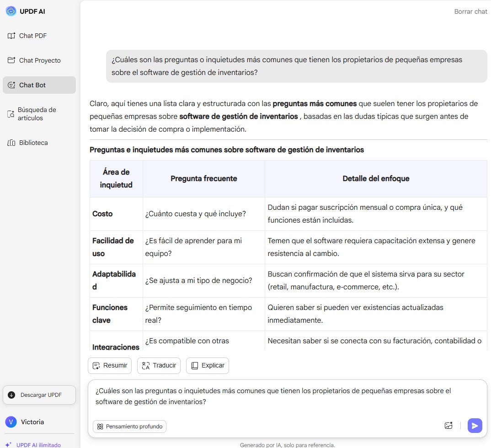Click the Costo table cell
Screen dimensions: 491x448
click(116, 214)
